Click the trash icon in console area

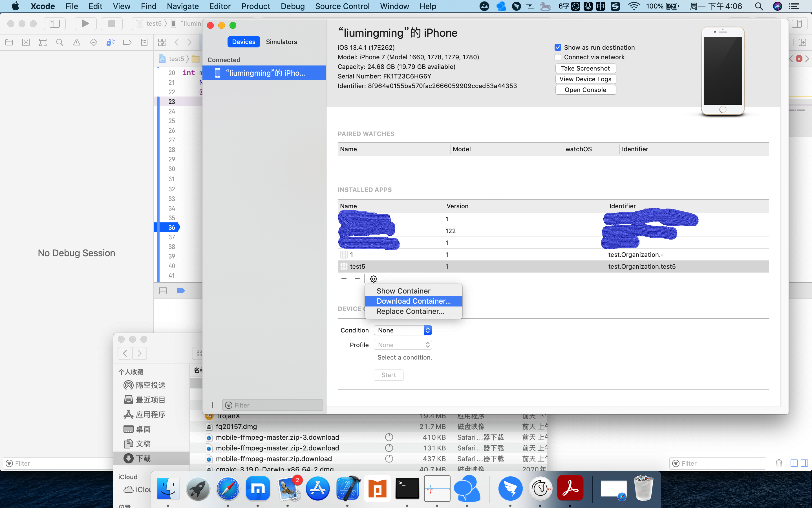pyautogui.click(x=779, y=463)
